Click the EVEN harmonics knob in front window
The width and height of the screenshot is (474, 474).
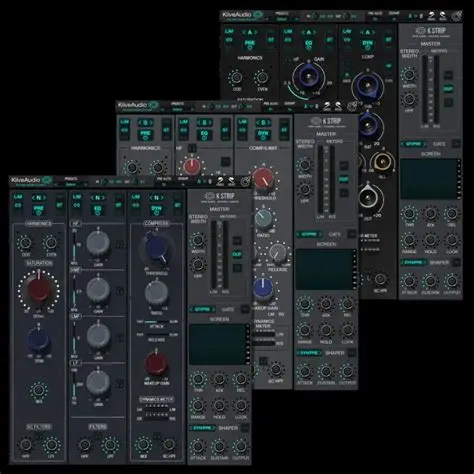51,243
